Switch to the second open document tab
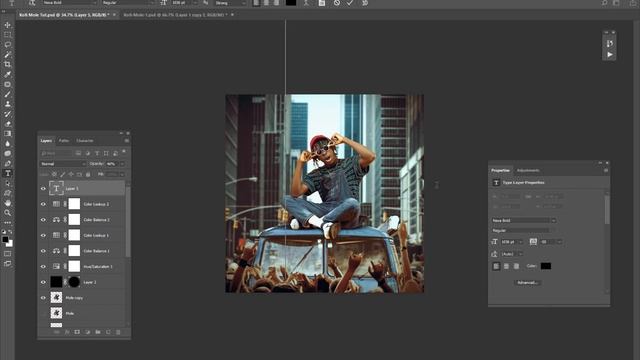Screen dimensions: 640x360 tap(175, 15)
